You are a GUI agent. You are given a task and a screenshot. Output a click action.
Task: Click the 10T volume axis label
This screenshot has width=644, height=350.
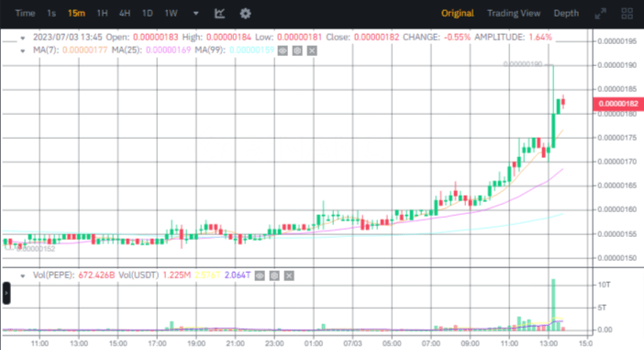605,285
